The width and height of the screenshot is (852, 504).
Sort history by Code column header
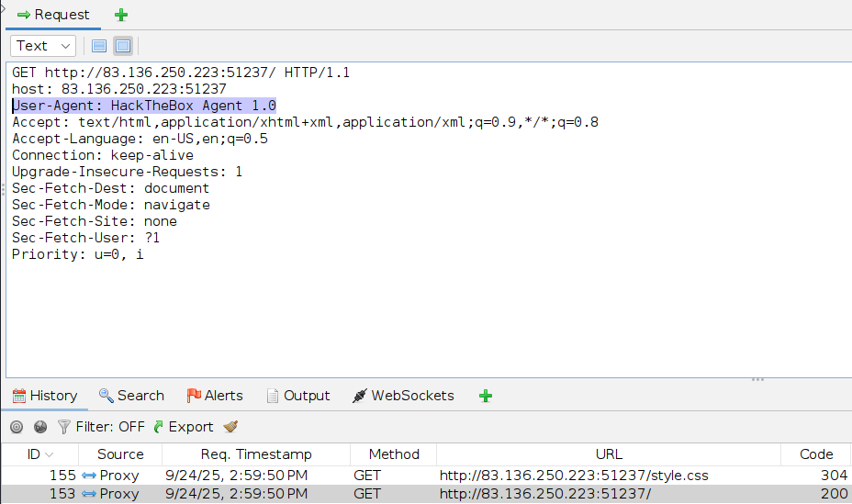[x=815, y=454]
